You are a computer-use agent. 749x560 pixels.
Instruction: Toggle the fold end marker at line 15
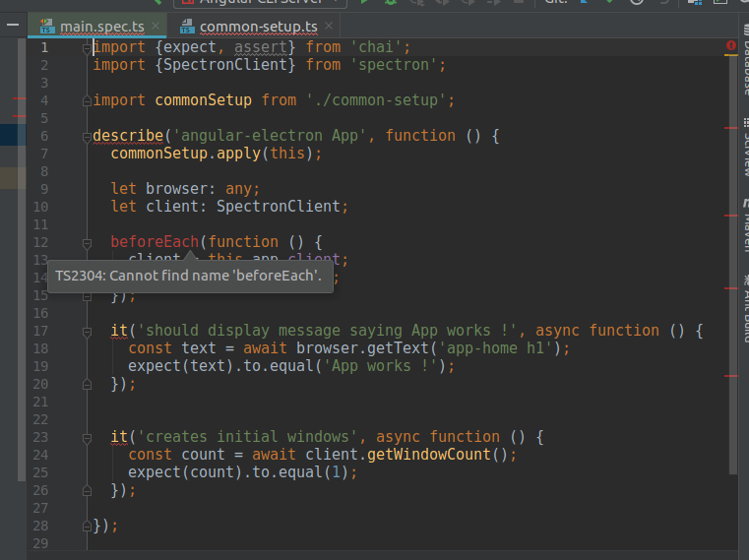click(x=87, y=296)
